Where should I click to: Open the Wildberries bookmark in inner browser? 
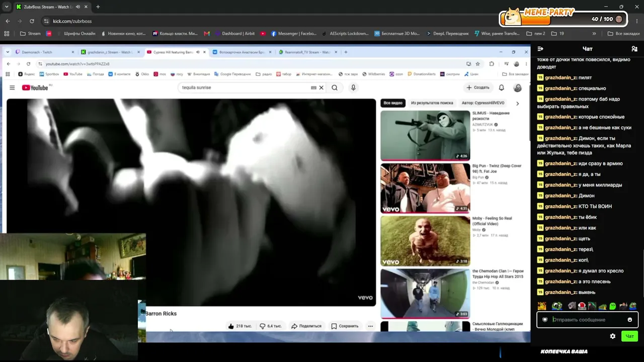pos(373,74)
